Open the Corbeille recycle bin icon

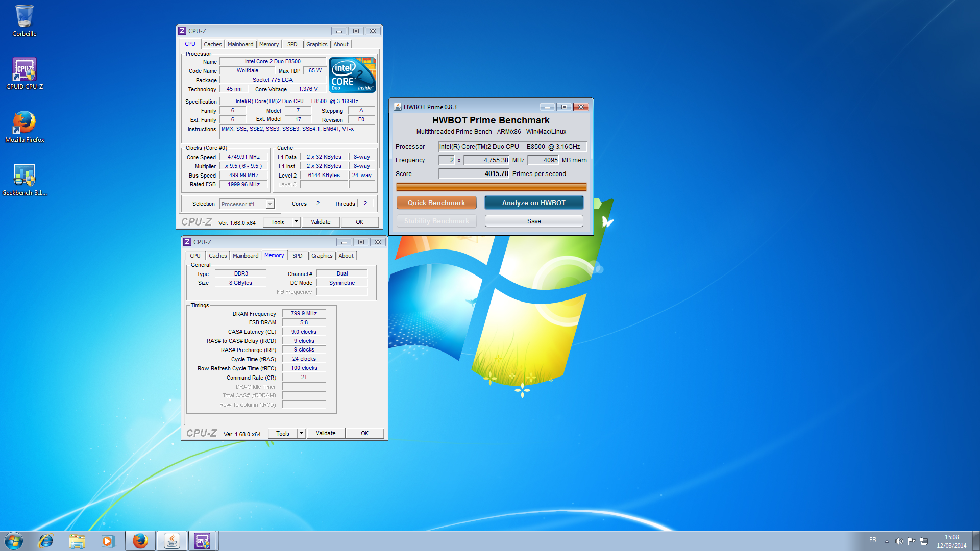pos(24,21)
